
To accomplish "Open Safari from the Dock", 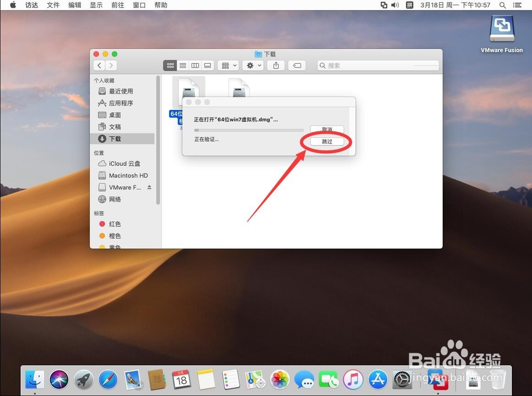I will (x=108, y=380).
